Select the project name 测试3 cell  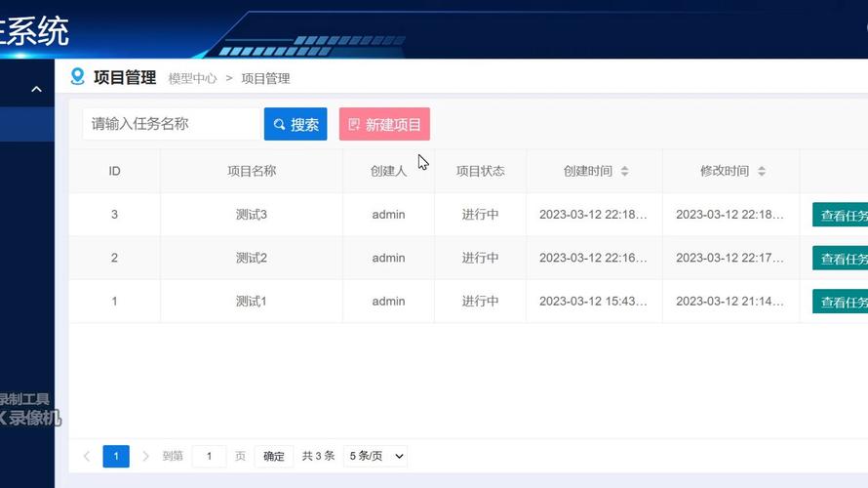point(252,215)
